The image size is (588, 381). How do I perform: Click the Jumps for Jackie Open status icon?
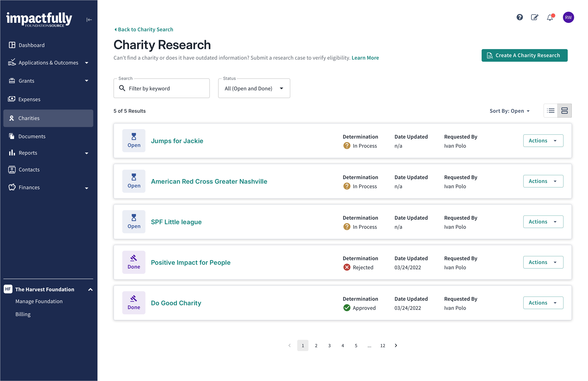coord(134,140)
